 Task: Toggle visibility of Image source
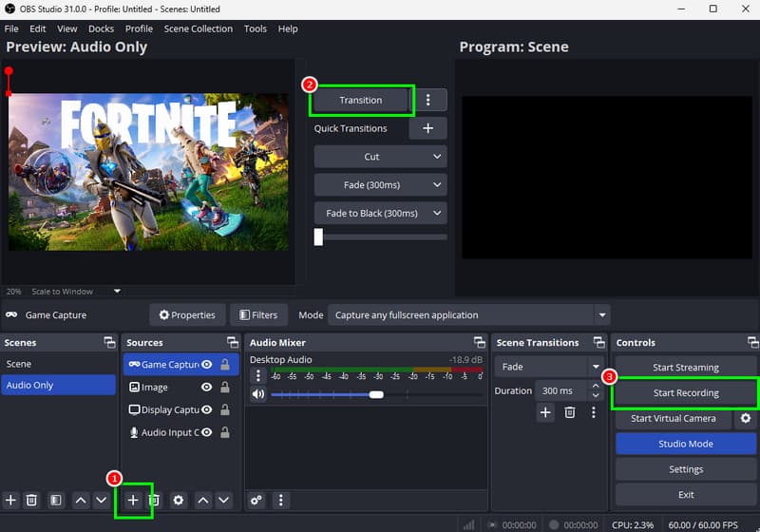(206, 388)
